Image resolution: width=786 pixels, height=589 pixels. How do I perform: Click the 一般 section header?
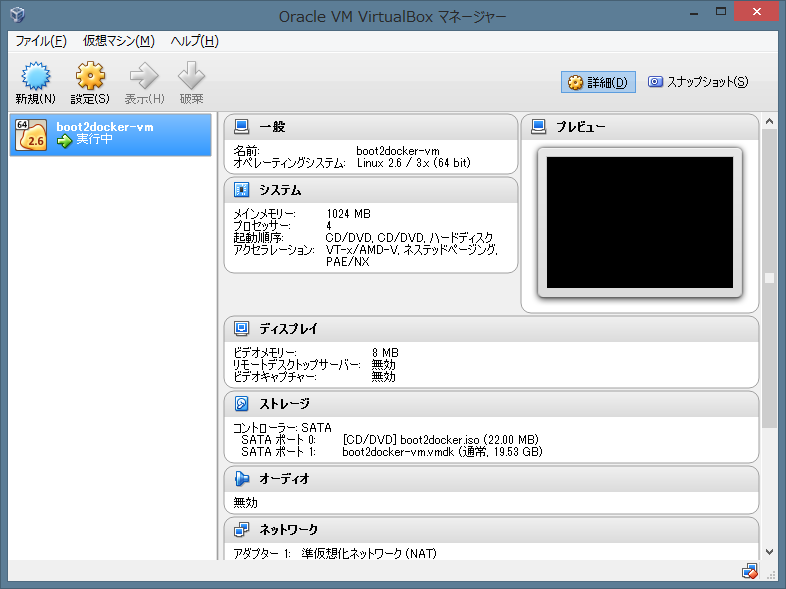[371, 127]
